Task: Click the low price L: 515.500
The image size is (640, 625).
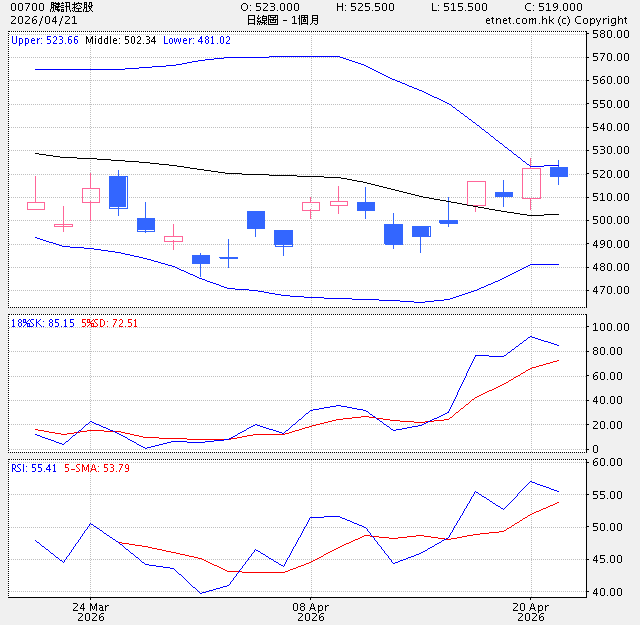Action: [x=460, y=7]
